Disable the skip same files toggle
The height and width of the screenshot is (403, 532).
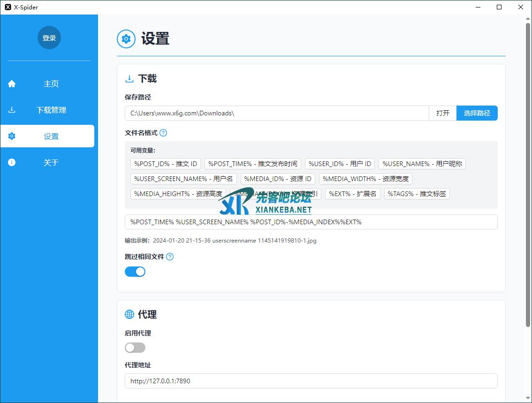pos(135,272)
